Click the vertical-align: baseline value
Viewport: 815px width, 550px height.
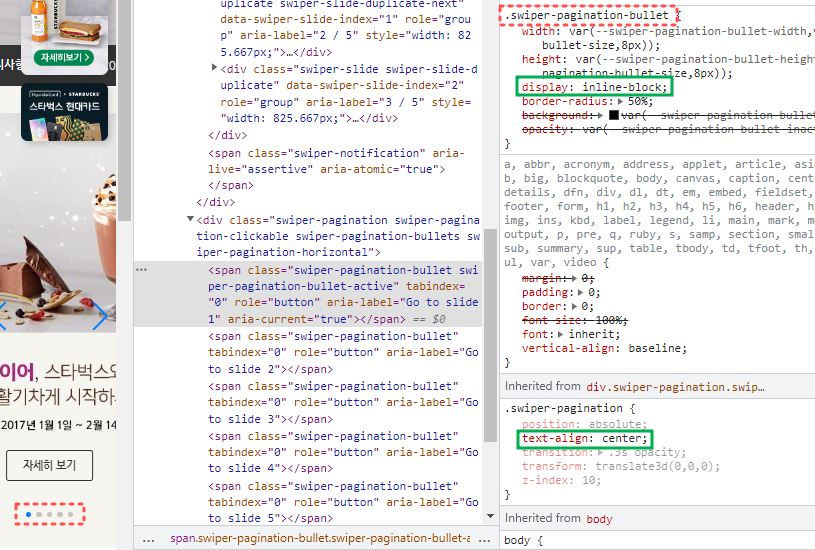point(657,348)
